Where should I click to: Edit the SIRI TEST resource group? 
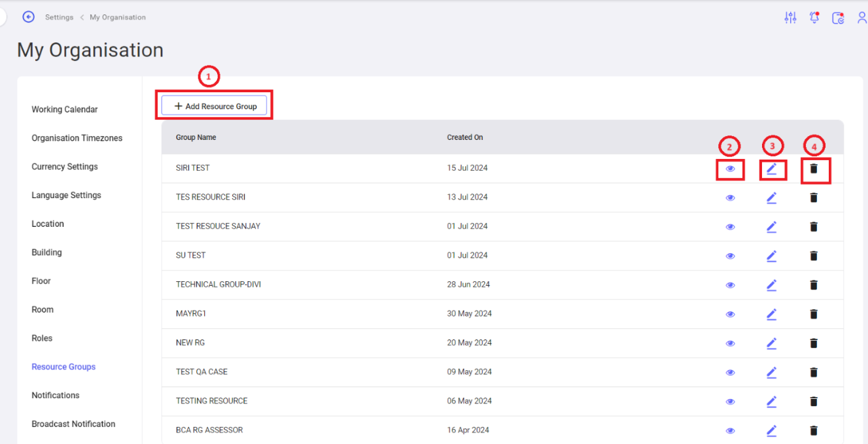click(772, 169)
